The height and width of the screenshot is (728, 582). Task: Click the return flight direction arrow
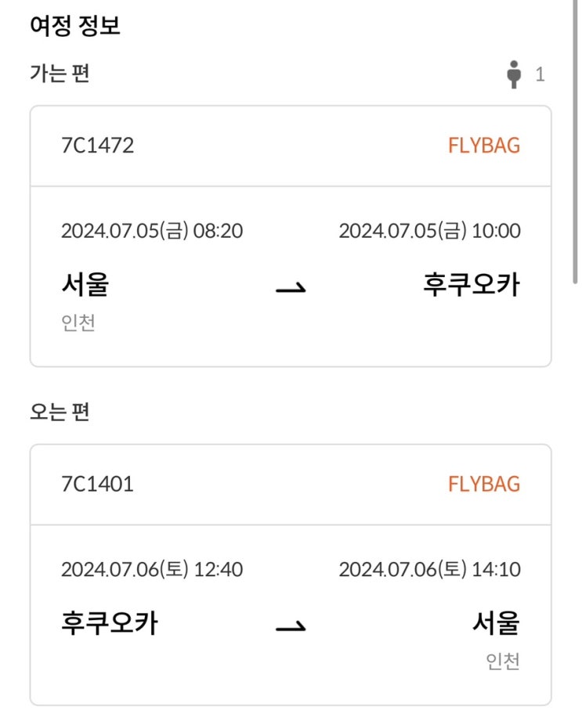click(x=290, y=625)
